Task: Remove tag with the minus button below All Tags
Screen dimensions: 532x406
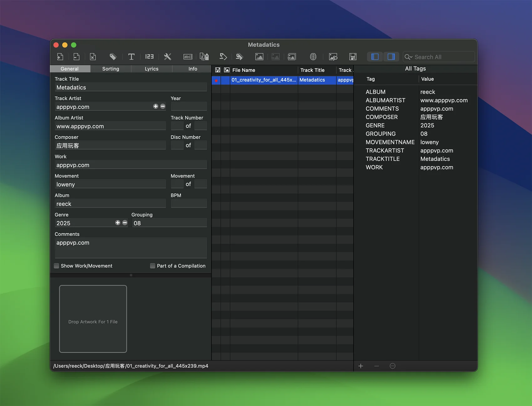Action: (376, 366)
